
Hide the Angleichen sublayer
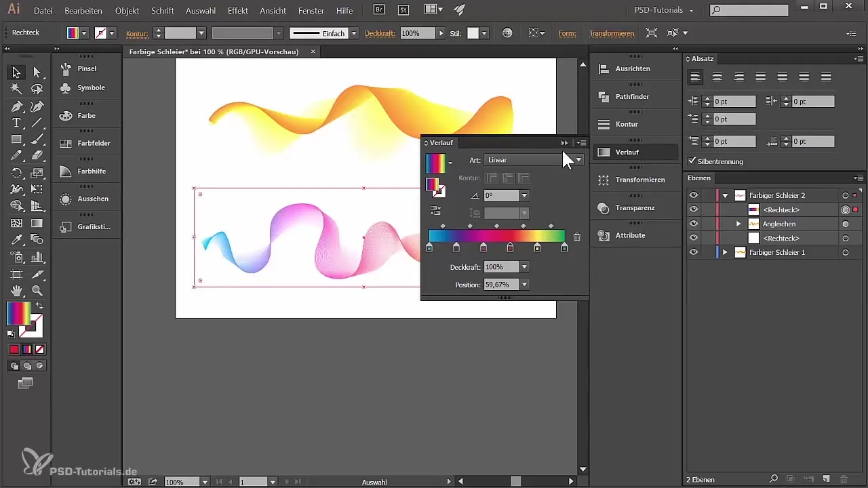693,224
